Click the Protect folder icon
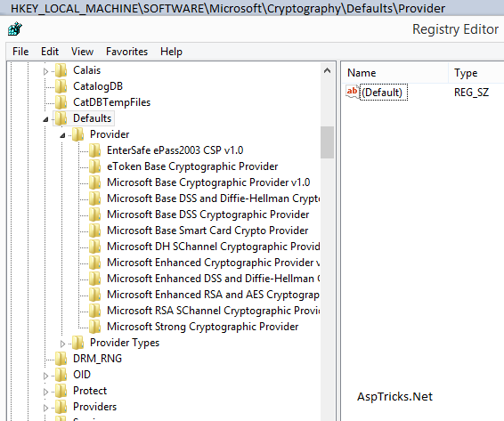 click(x=61, y=391)
